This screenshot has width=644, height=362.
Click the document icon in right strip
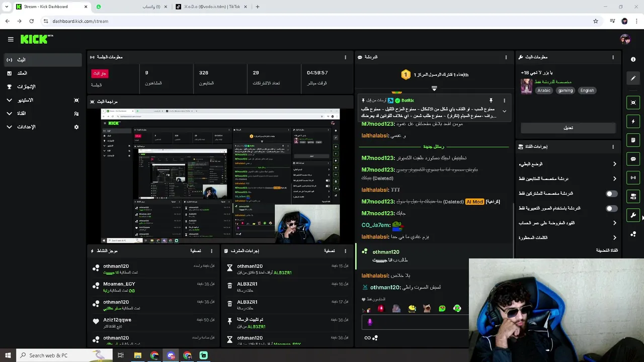click(x=633, y=140)
